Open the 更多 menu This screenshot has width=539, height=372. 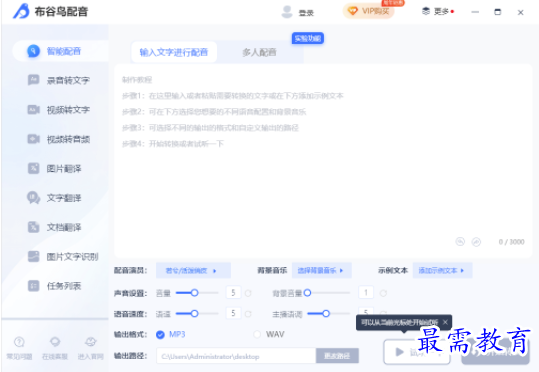pyautogui.click(x=438, y=12)
